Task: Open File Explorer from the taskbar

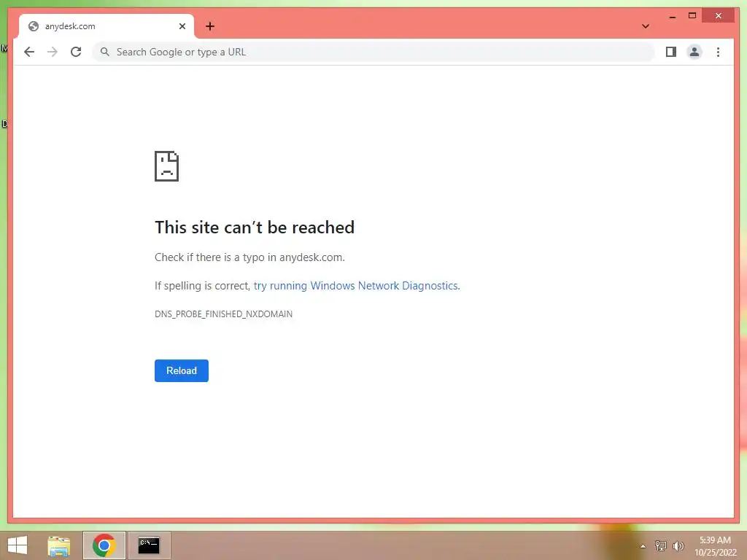Action: (58, 545)
